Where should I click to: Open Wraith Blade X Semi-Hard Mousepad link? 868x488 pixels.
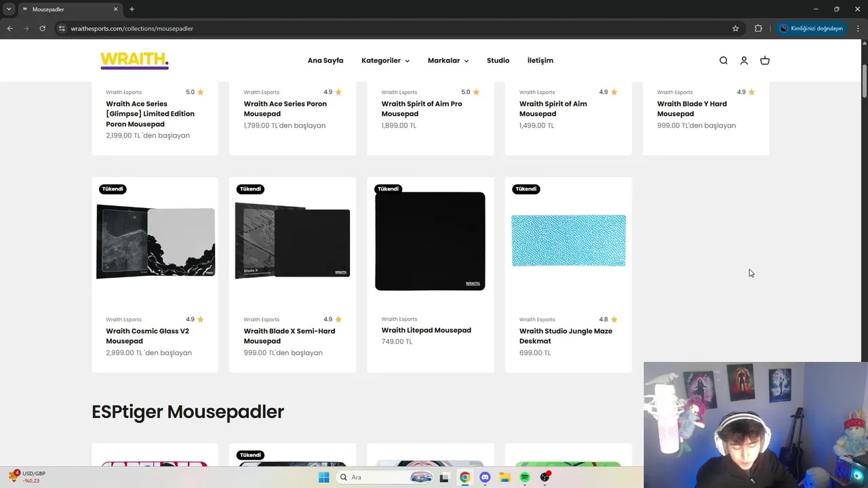click(x=290, y=336)
